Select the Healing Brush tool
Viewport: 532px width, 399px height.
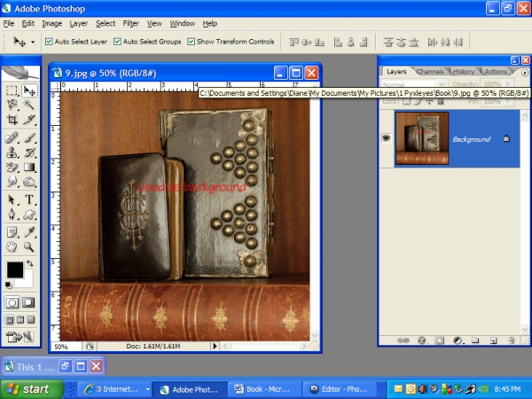click(12, 138)
